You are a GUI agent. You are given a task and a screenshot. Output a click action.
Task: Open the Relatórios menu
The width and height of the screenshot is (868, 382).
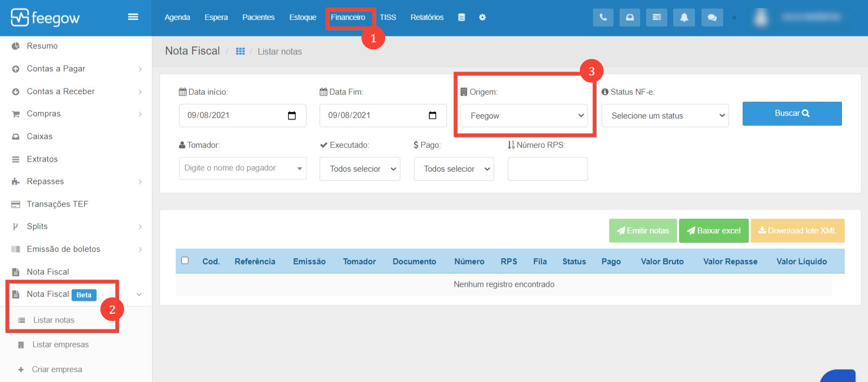(427, 17)
